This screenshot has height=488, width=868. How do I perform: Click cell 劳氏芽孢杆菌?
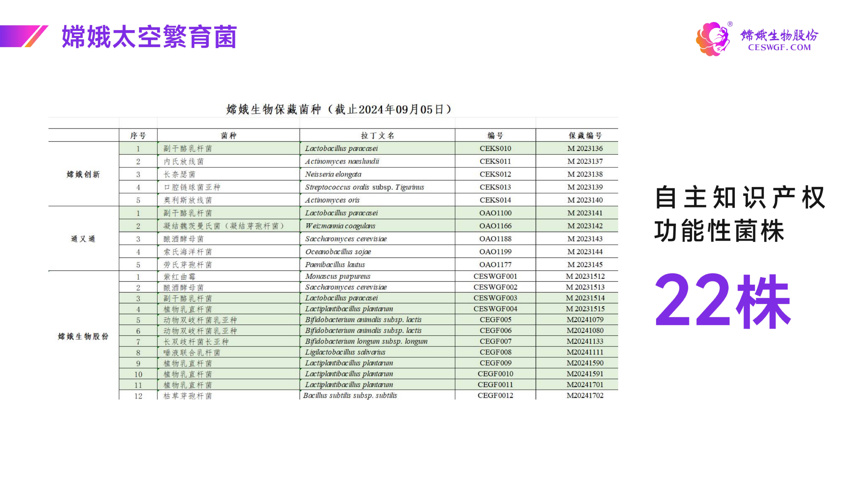coord(188,265)
